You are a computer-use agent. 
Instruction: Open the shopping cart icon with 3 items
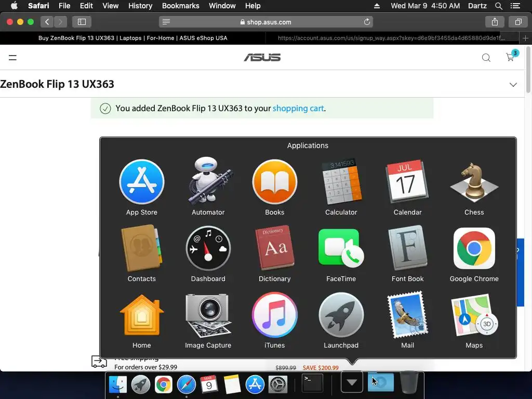(x=511, y=57)
